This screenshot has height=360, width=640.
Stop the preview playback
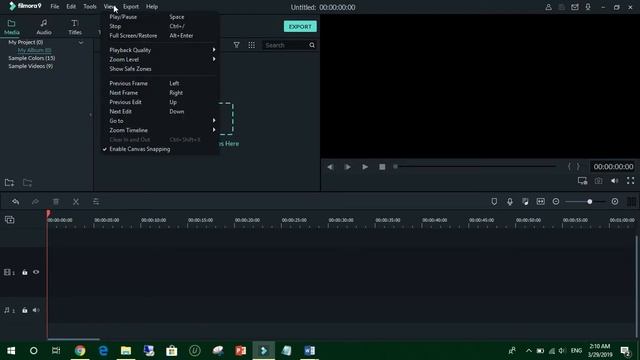tap(382, 167)
